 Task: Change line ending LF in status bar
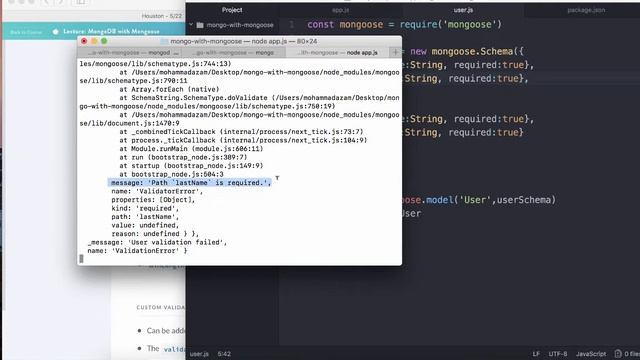click(x=536, y=354)
